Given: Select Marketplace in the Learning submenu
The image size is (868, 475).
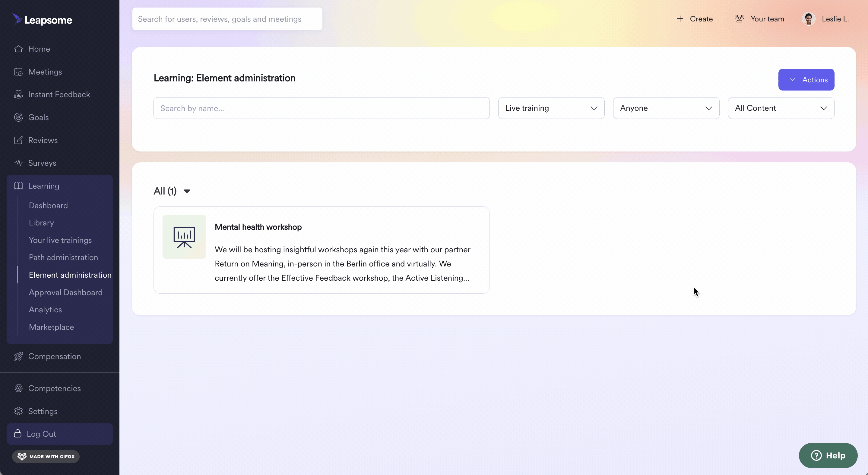Looking at the screenshot, I should (51, 327).
